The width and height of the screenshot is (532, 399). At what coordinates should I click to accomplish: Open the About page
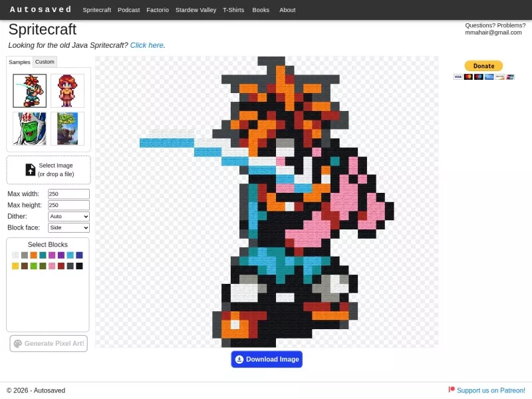(x=287, y=10)
